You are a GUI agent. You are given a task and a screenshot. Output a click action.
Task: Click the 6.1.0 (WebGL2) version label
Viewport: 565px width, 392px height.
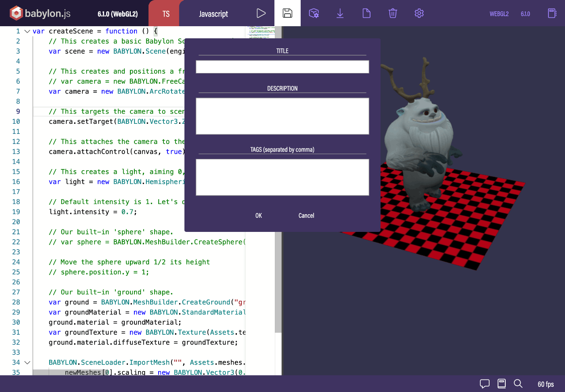point(117,14)
